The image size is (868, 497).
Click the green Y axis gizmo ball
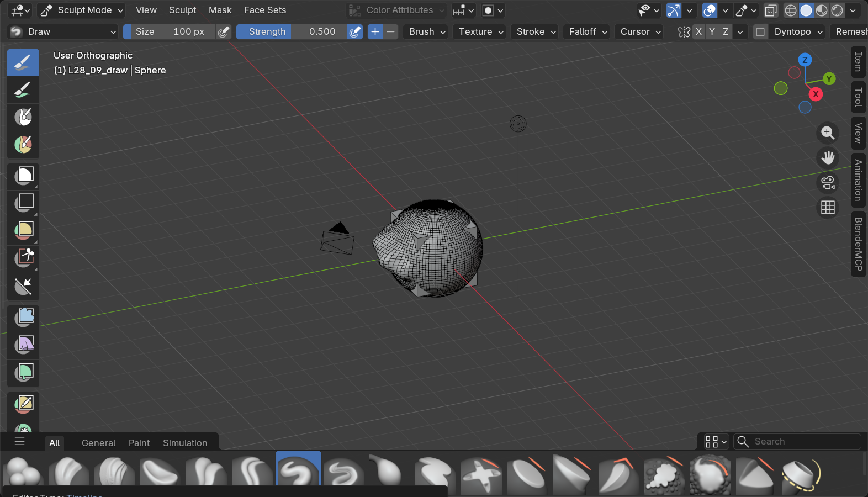829,78
